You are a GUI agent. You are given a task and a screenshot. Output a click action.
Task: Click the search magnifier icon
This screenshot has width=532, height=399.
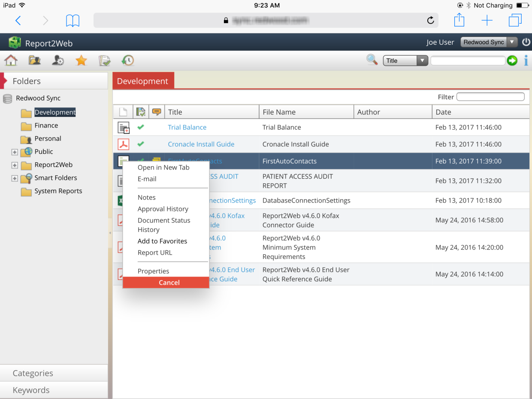372,60
